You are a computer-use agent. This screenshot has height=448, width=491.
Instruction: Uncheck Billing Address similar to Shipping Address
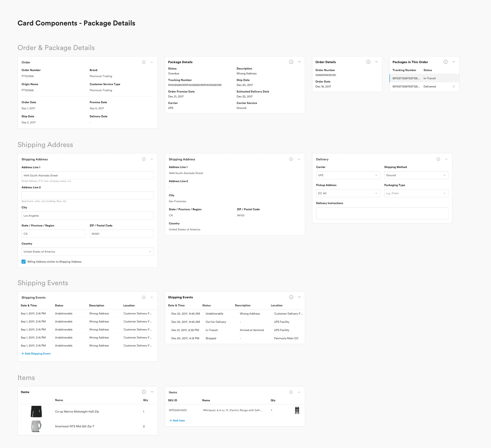[23, 262]
